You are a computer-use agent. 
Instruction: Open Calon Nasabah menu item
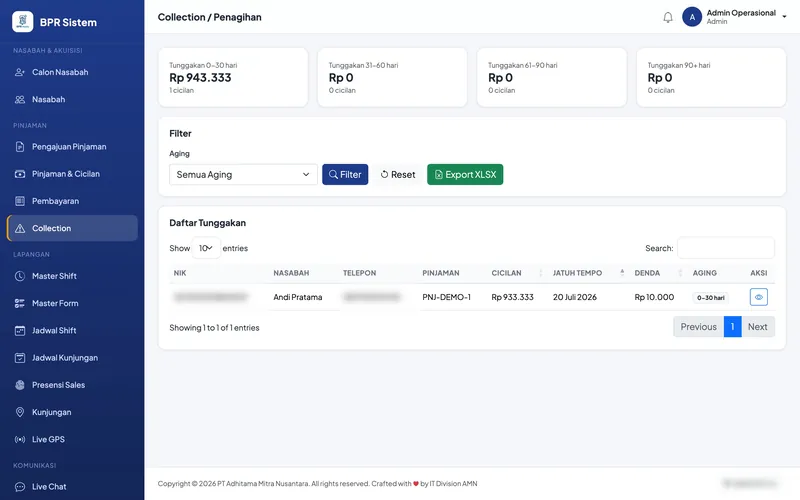coord(72,72)
